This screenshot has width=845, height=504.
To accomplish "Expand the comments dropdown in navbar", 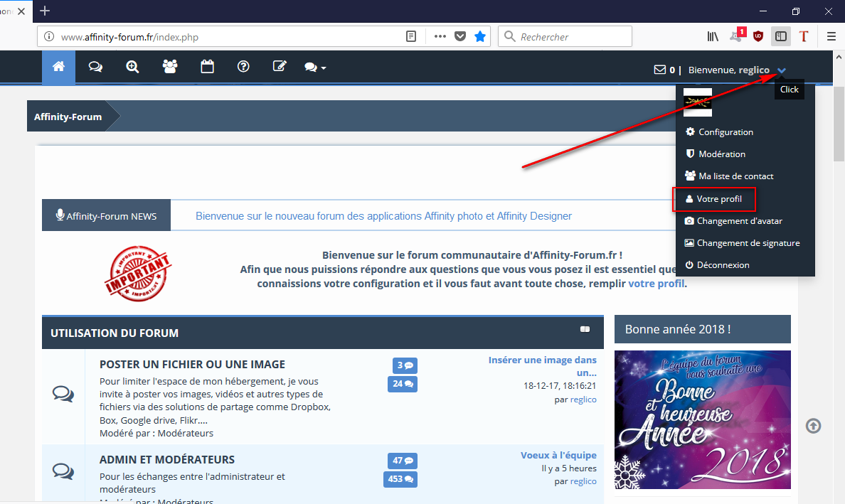I will click(315, 68).
